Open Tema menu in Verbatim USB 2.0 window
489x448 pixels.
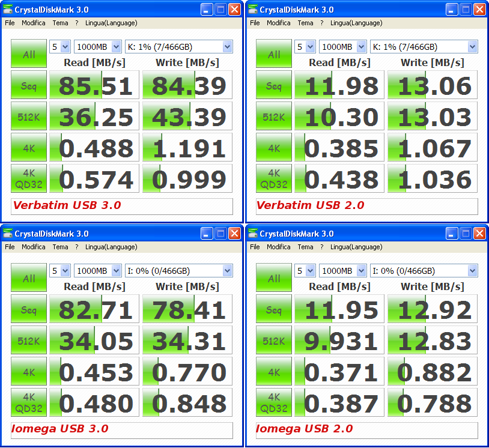tap(305, 23)
